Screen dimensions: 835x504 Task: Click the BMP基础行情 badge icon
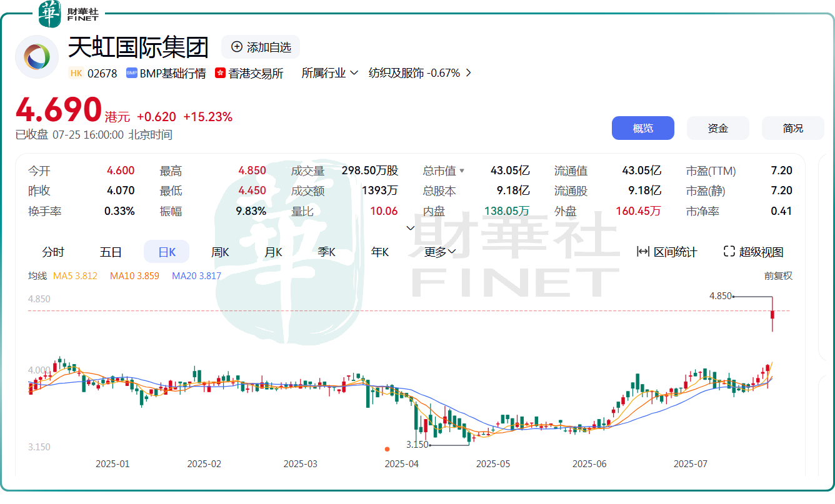[x=131, y=73]
